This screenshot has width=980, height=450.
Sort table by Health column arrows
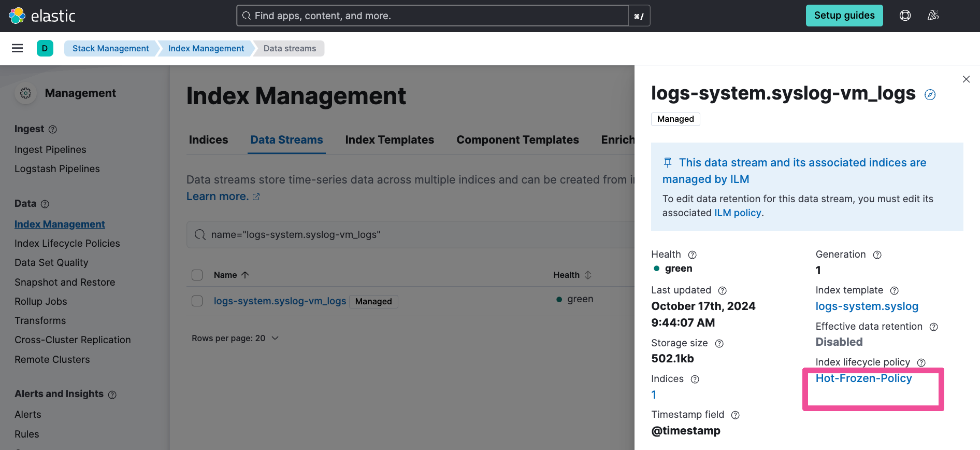588,275
